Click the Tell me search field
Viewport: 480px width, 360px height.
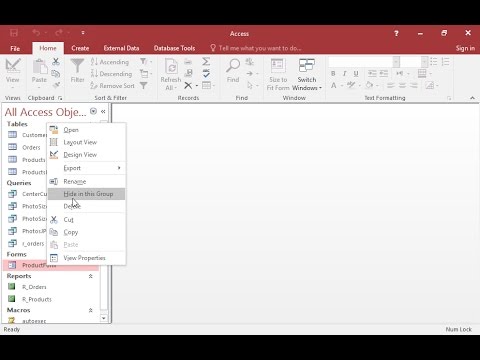pos(256,48)
